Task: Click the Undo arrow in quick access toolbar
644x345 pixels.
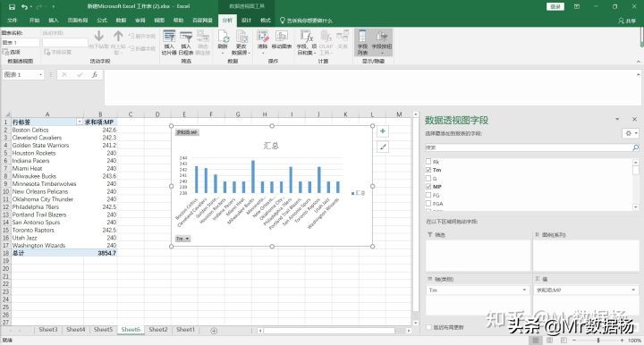Action: pyautogui.click(x=24, y=6)
